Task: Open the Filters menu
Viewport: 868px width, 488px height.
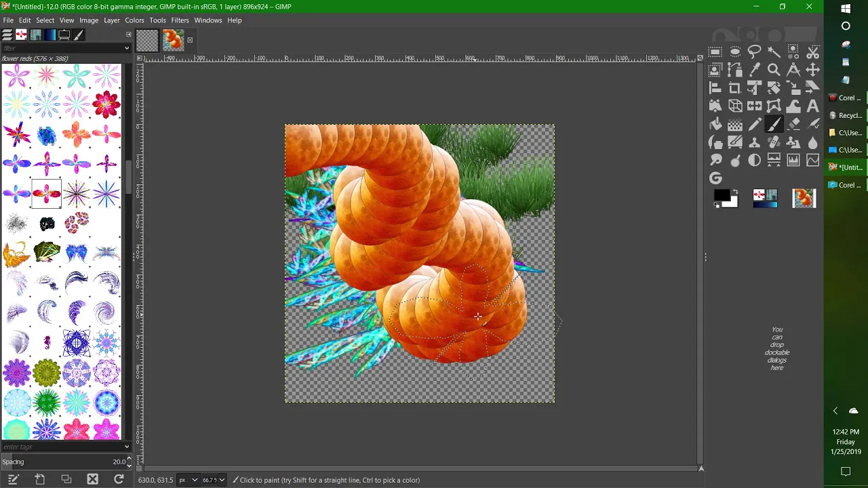Action: (x=180, y=20)
